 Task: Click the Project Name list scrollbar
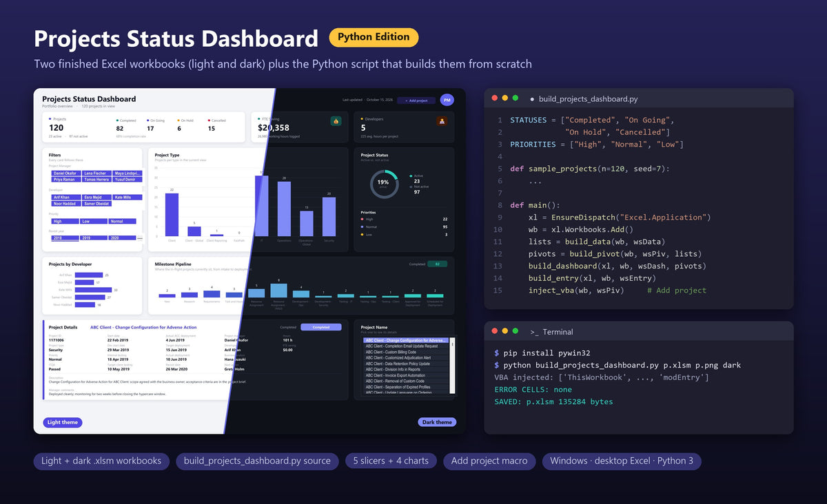[x=452, y=366]
